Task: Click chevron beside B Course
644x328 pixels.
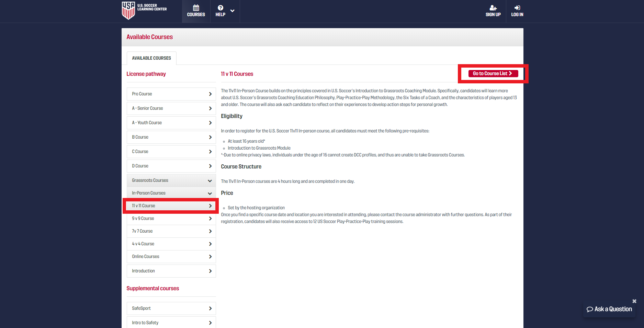Action: click(x=210, y=137)
